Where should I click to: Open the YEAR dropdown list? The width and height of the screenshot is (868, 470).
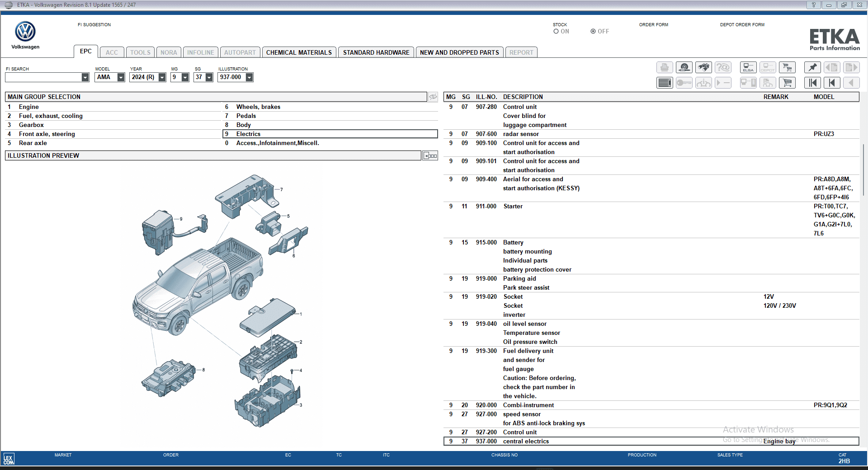click(162, 77)
